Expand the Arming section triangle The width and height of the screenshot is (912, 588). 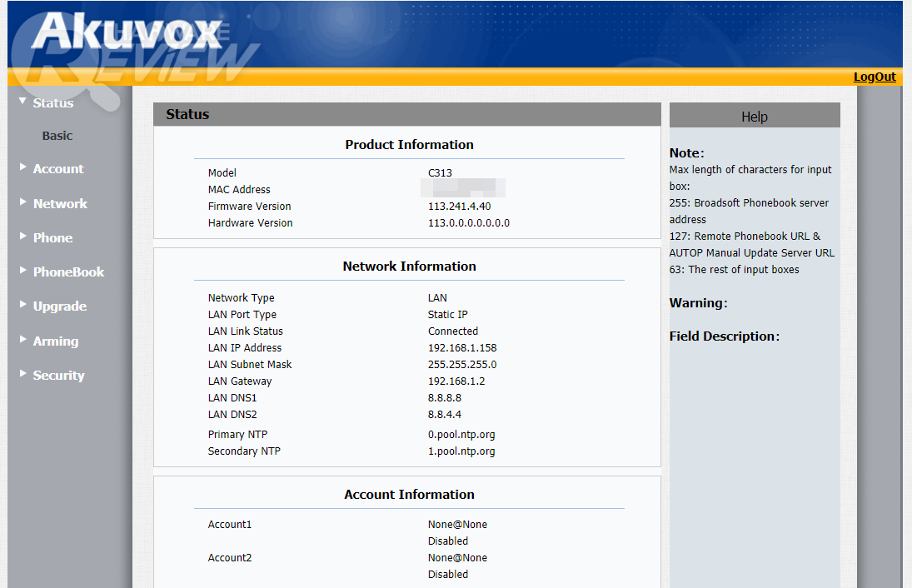pyautogui.click(x=23, y=340)
